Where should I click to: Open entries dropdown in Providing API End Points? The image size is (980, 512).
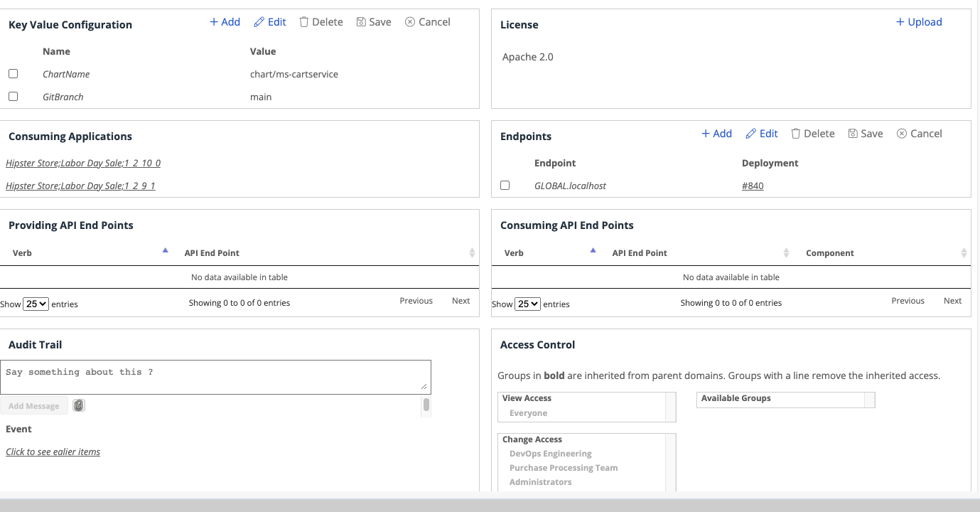tap(36, 304)
